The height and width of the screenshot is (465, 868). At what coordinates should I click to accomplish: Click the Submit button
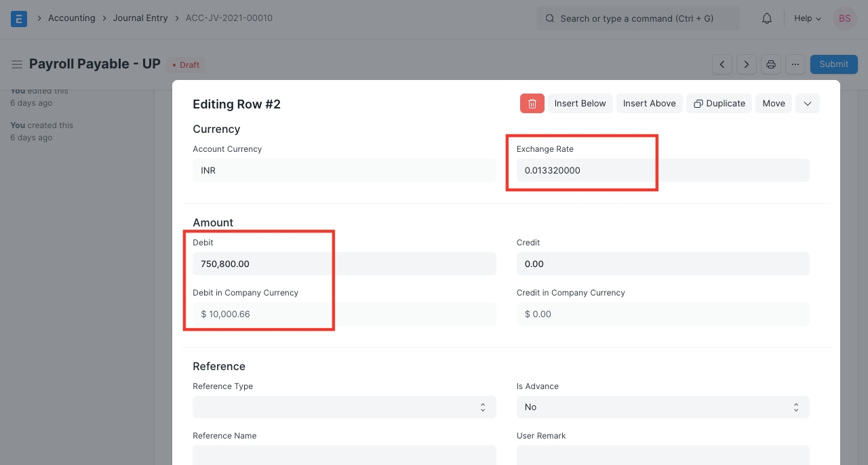[x=833, y=64]
